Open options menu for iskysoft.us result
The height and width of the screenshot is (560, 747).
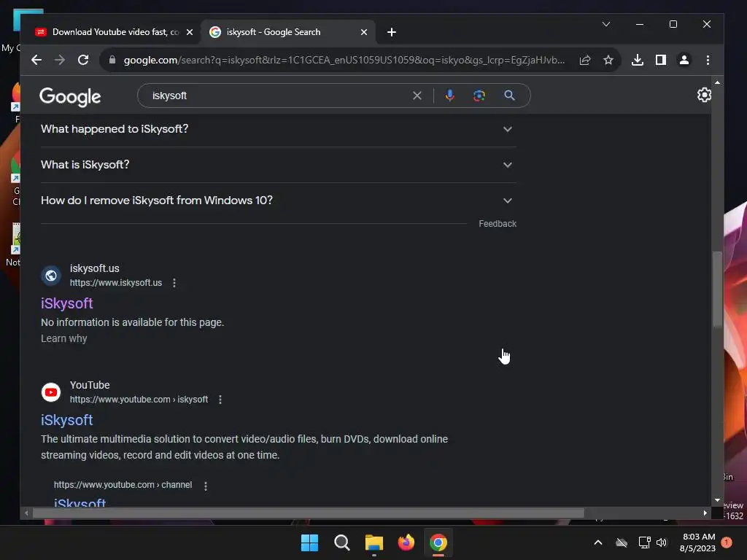tap(174, 283)
